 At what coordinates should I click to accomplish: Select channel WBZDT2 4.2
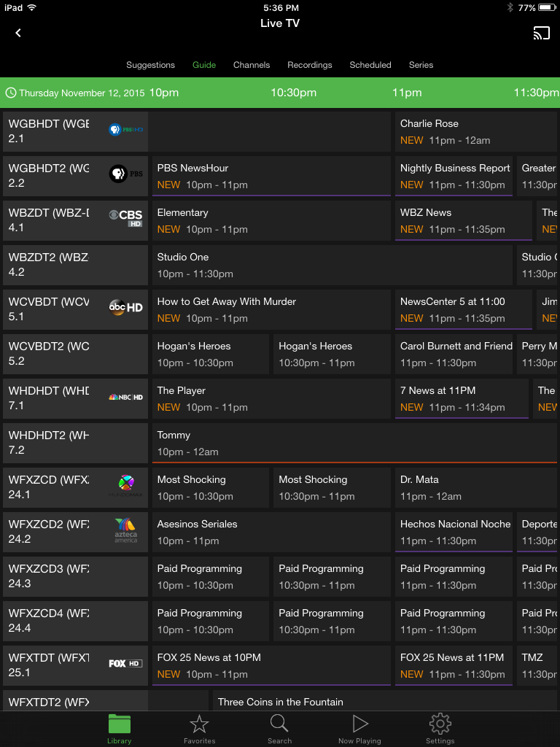coord(75,265)
